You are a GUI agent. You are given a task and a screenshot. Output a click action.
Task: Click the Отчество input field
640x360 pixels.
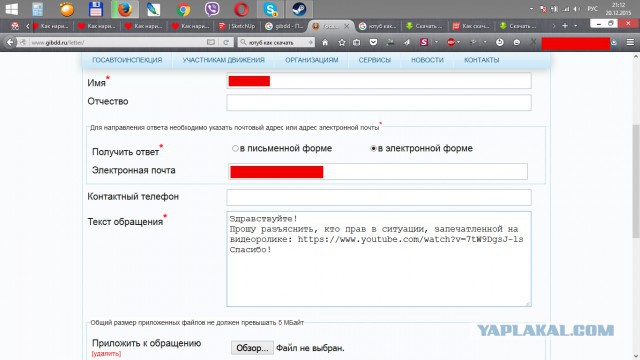(379, 102)
